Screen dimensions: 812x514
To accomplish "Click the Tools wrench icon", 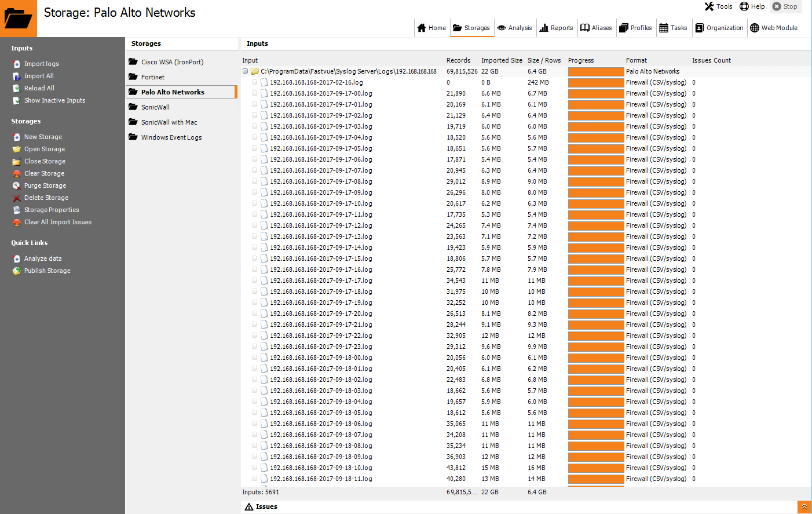I will click(x=709, y=6).
